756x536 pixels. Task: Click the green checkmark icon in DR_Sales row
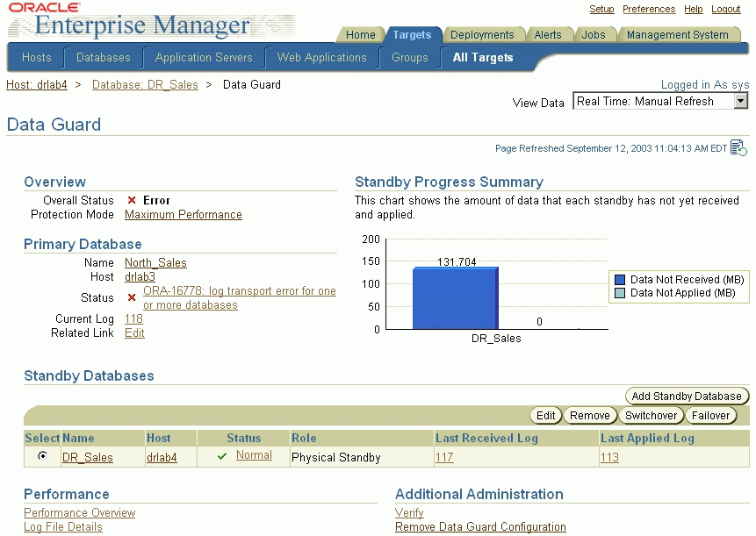pos(222,456)
